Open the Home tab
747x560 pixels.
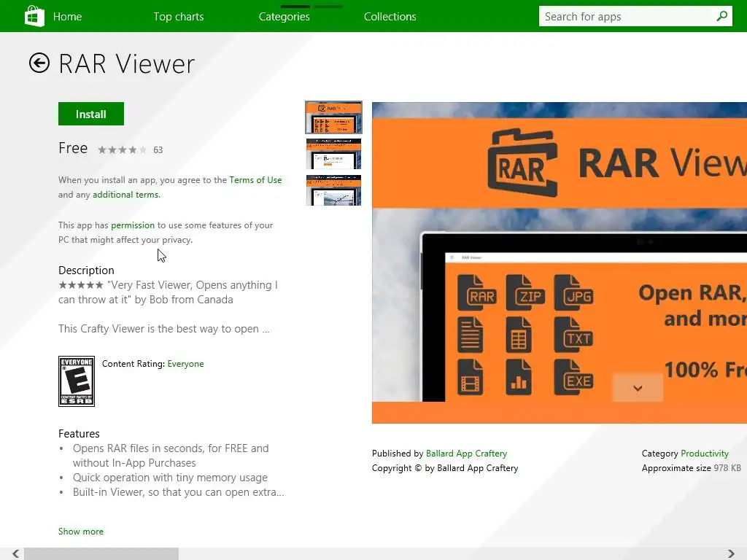[67, 17]
